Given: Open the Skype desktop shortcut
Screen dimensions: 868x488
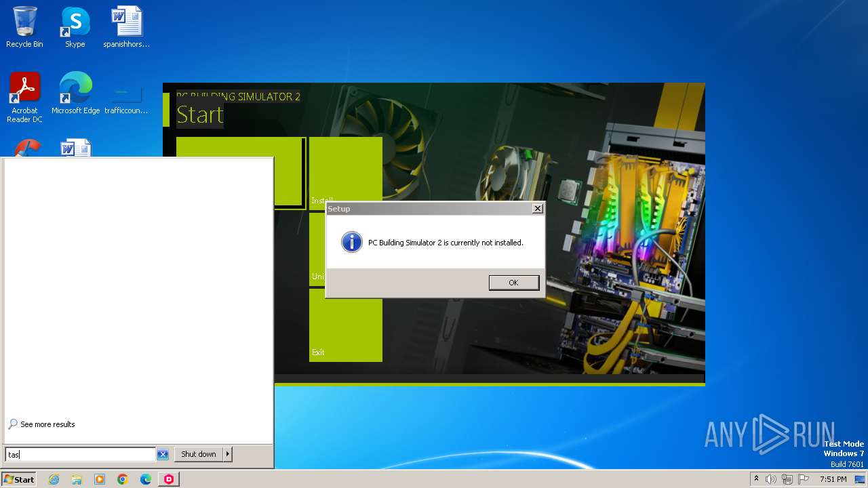Looking at the screenshot, I should pos(75,27).
